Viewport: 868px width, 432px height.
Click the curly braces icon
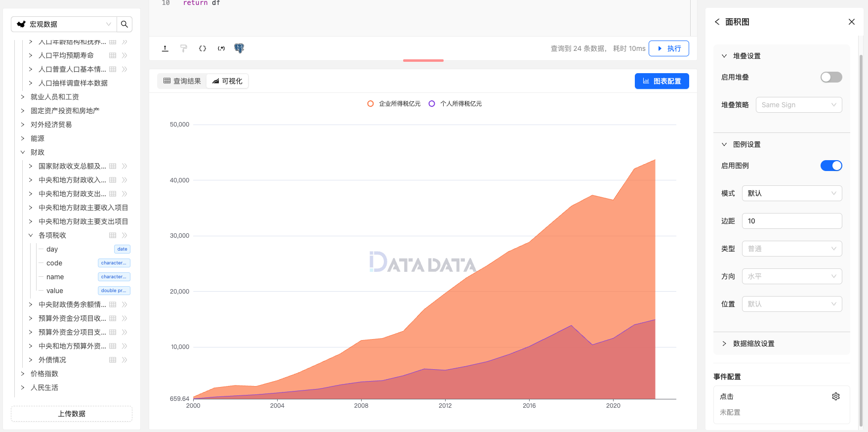(203, 48)
